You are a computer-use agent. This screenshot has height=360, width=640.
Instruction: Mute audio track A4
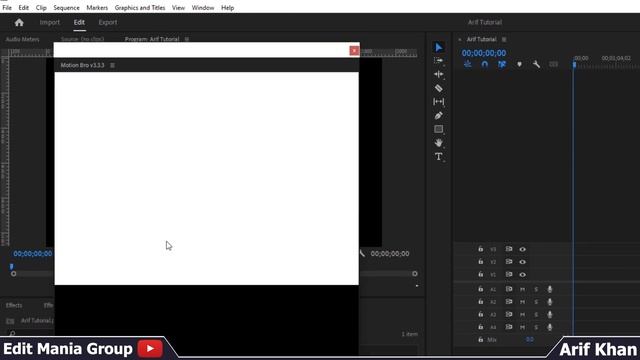(522, 327)
